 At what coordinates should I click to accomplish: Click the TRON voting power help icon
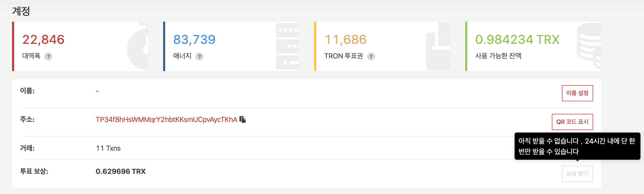pos(371,56)
